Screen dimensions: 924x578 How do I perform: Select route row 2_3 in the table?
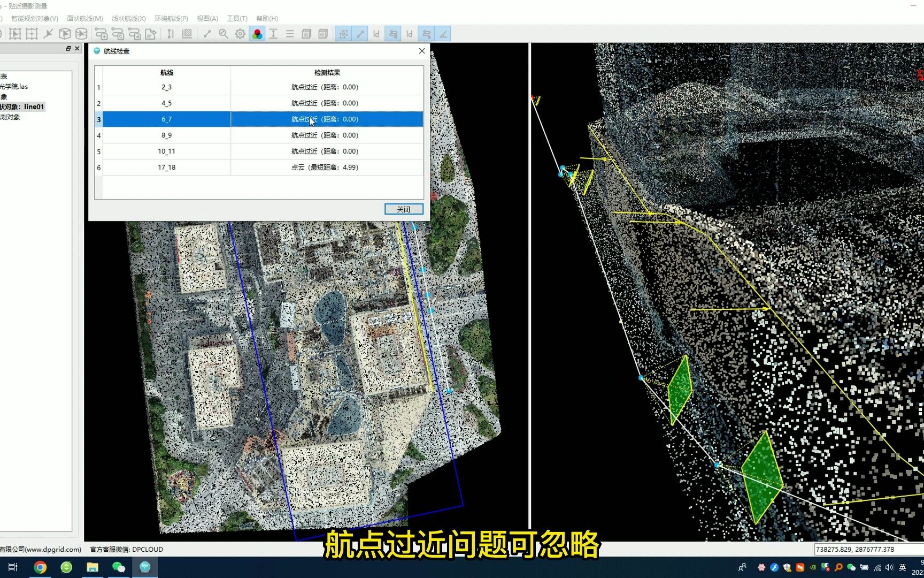263,87
